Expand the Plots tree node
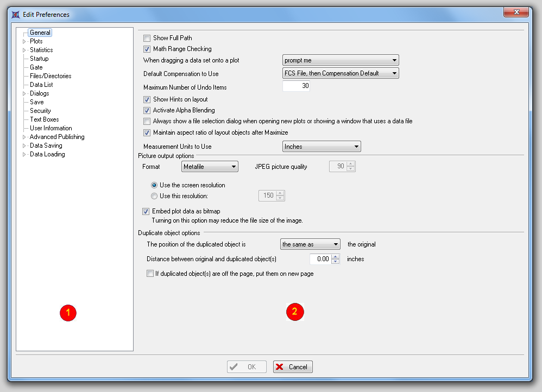Image resolution: width=542 pixels, height=392 pixels. tap(24, 41)
